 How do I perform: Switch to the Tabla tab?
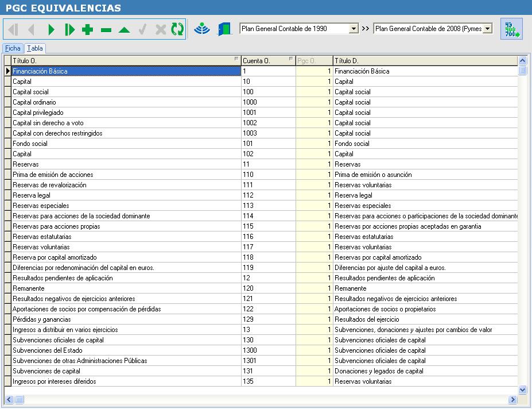click(35, 48)
